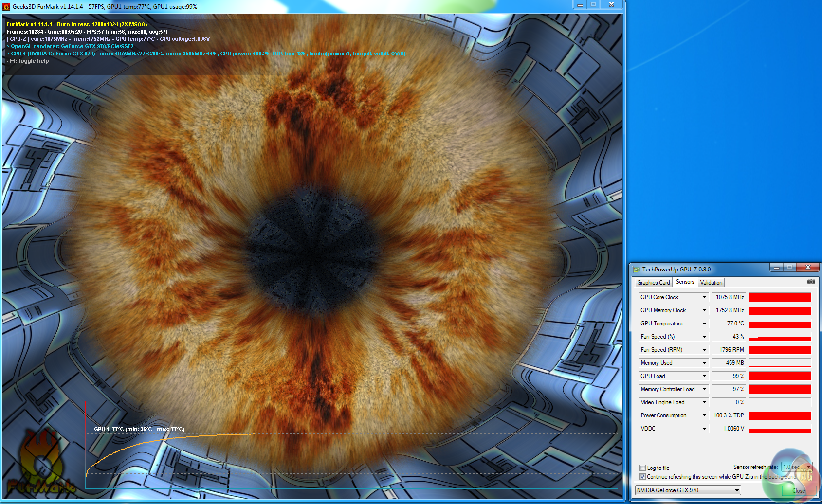Click the GPU-Z screenshot camera icon

(x=811, y=282)
